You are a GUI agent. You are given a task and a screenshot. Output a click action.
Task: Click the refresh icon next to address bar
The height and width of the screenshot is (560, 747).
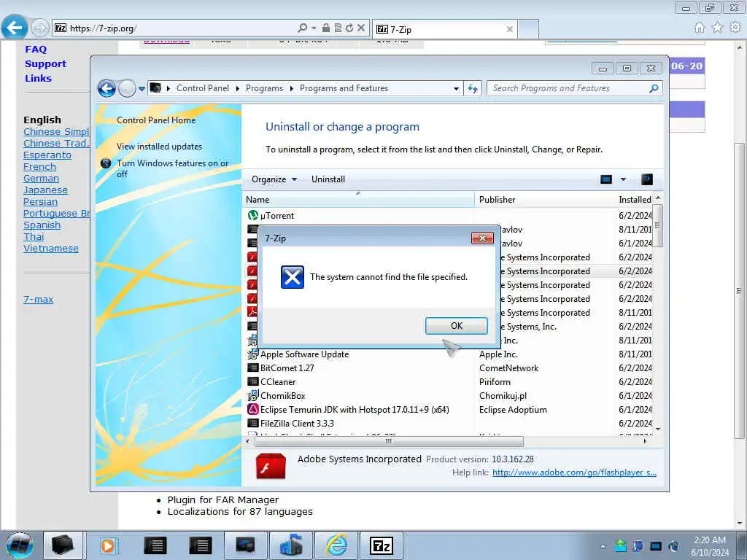pos(473,88)
